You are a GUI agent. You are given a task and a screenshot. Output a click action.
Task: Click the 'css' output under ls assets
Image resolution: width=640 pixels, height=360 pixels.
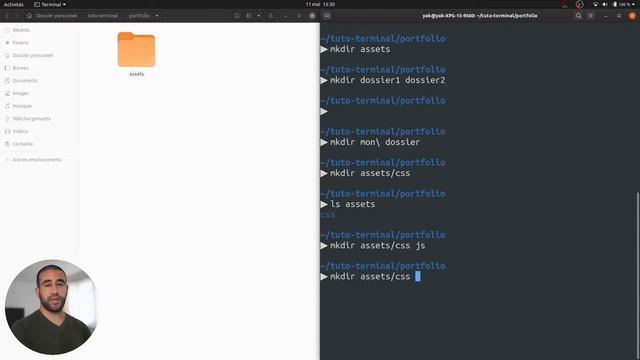click(x=328, y=215)
